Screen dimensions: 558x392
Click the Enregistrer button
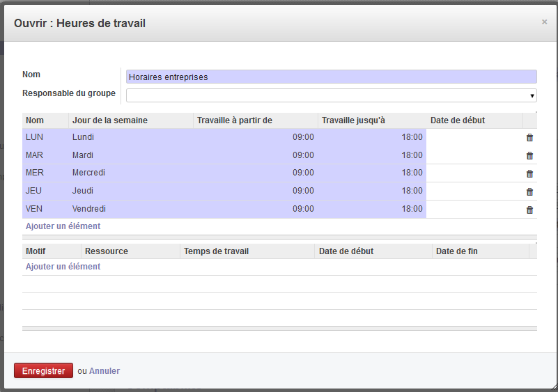43,370
